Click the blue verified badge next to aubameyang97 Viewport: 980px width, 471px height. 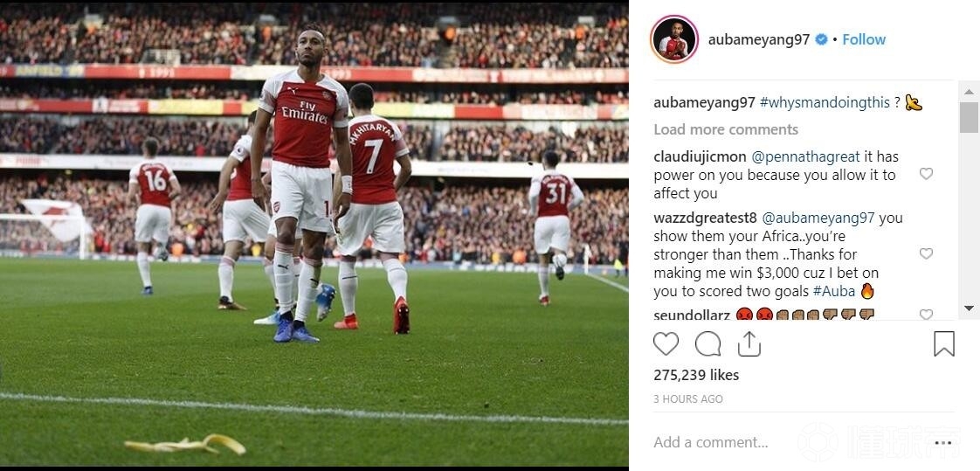pyautogui.click(x=822, y=39)
